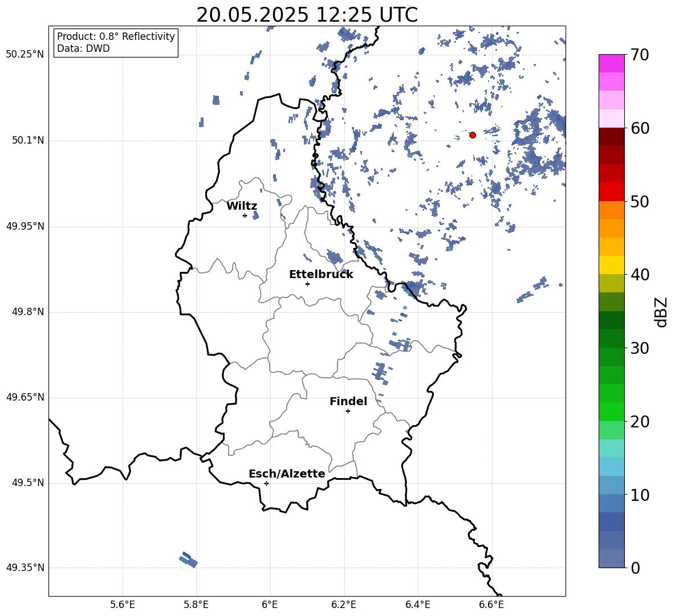Click the Wiltz station cross marker
Screen dimensions: 675x616
(245, 215)
